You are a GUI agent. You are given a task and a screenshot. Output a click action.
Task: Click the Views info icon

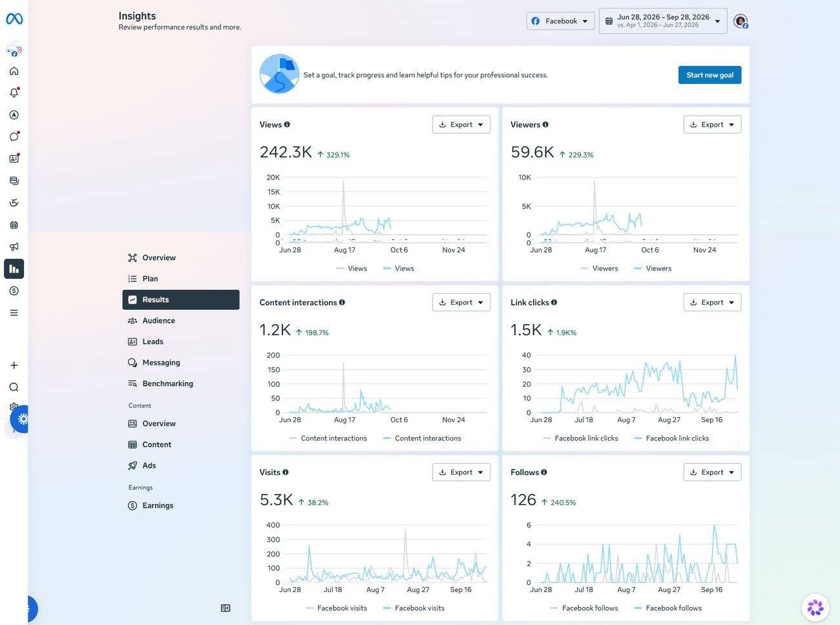287,125
